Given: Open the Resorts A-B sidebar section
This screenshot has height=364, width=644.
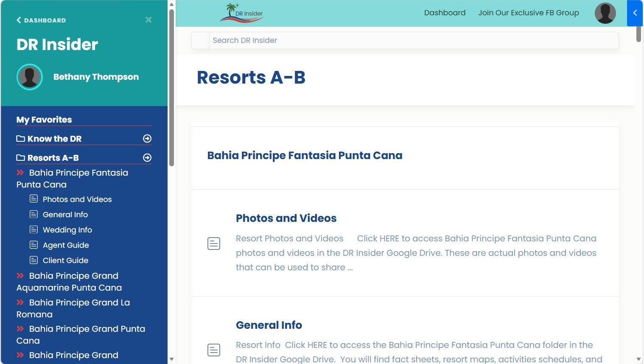Looking at the screenshot, I should 53,158.
